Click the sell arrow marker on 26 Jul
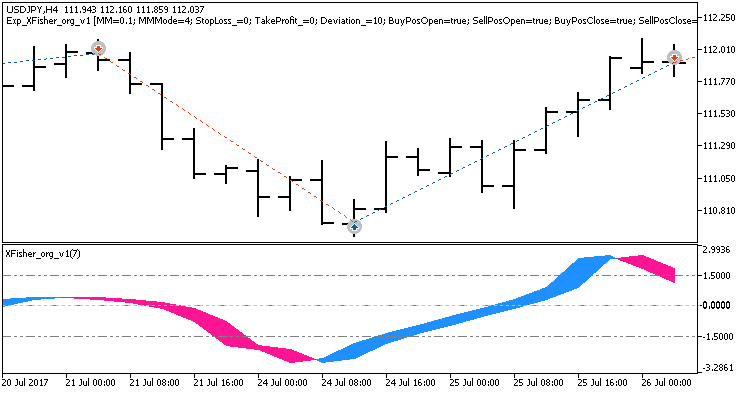750x394 pixels. [x=674, y=58]
